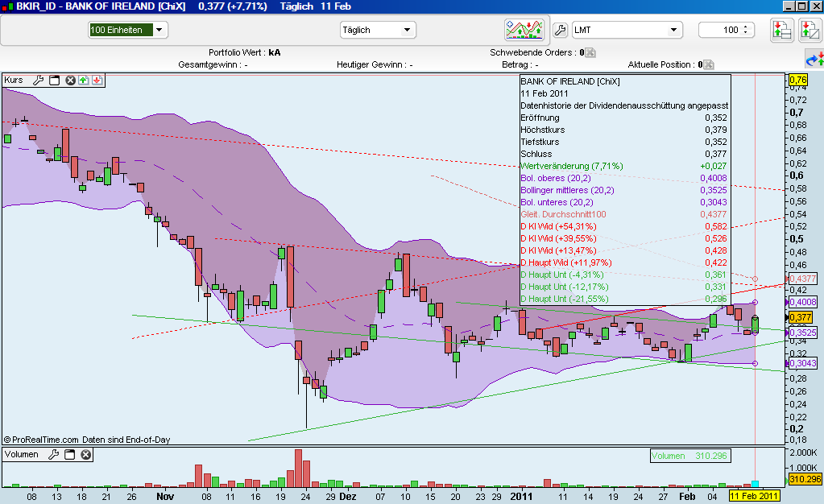This screenshot has width=824, height=504.
Task: Open the Täglich timeframe dropdown
Action: click(407, 30)
